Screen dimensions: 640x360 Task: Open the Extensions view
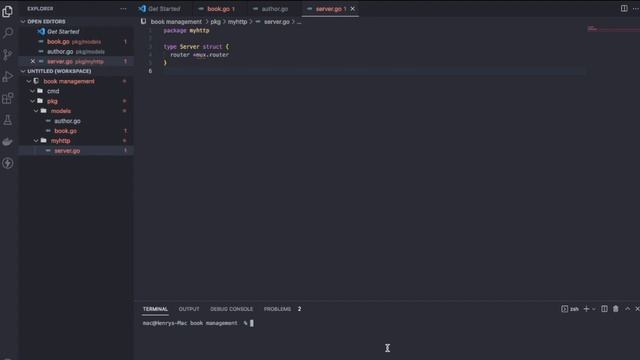tap(7, 98)
